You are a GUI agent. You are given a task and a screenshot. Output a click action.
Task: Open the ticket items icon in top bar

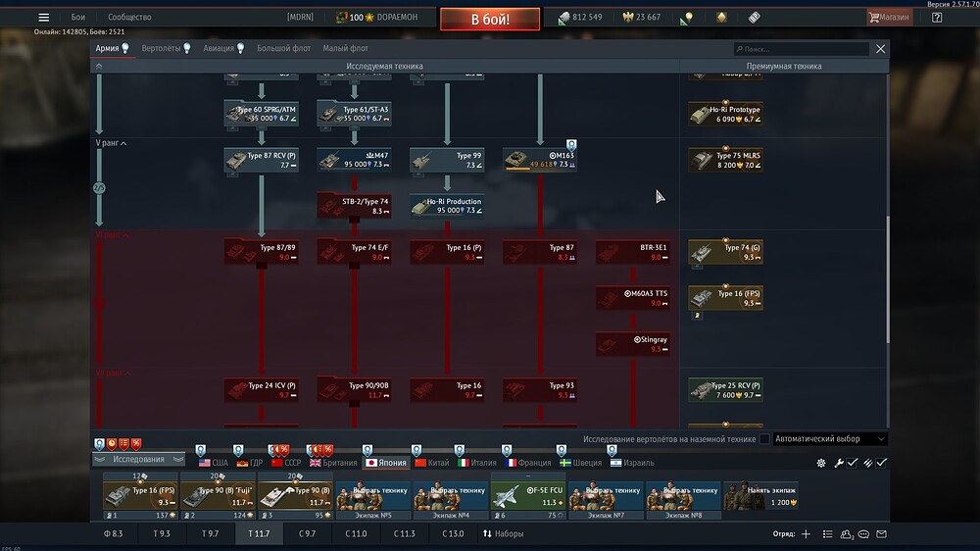pos(755,18)
